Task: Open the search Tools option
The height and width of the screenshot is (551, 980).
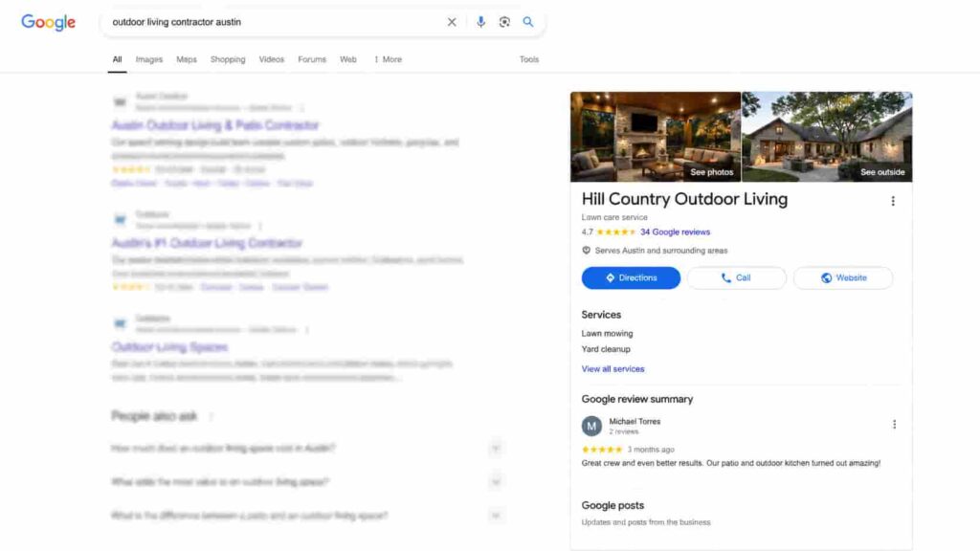Action: click(x=528, y=59)
